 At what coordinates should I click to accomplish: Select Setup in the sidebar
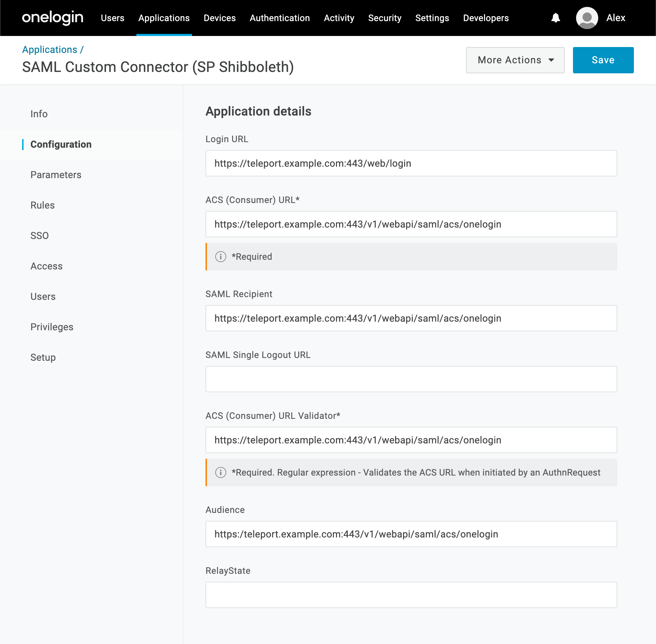(43, 357)
